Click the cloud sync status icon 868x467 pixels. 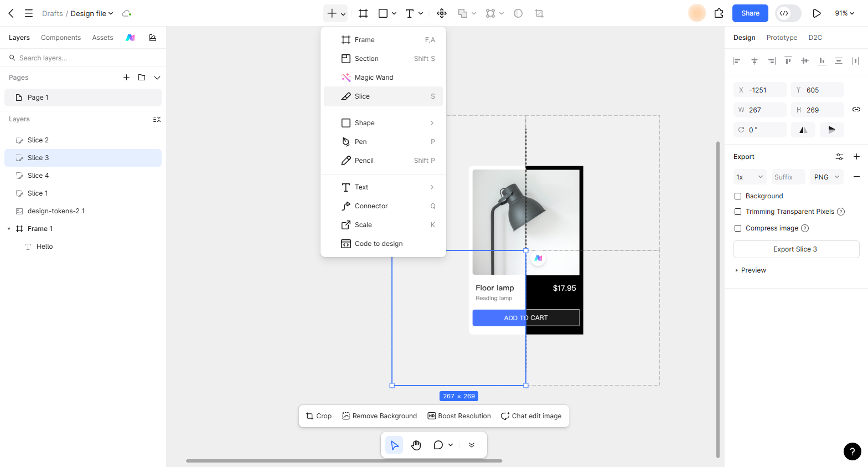(x=126, y=13)
